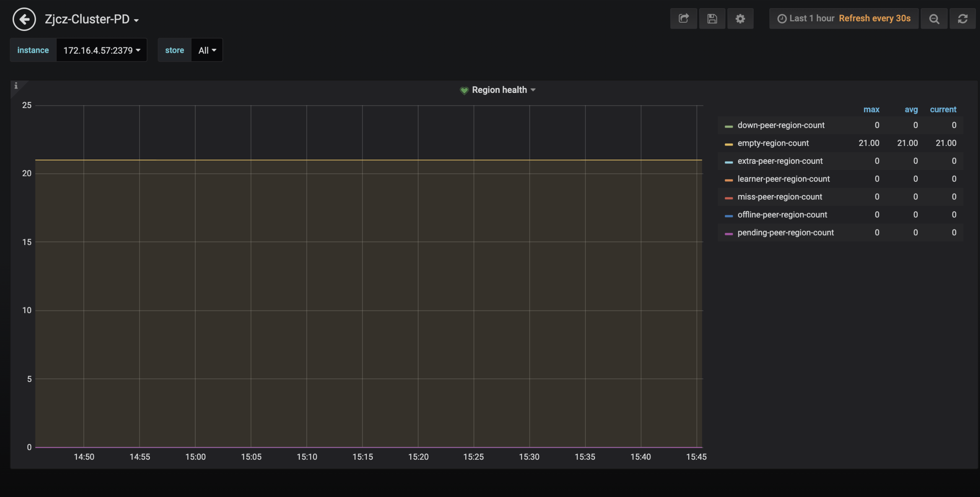Toggle down-peer-region-count series in legend
The image size is (980, 497).
click(x=781, y=125)
